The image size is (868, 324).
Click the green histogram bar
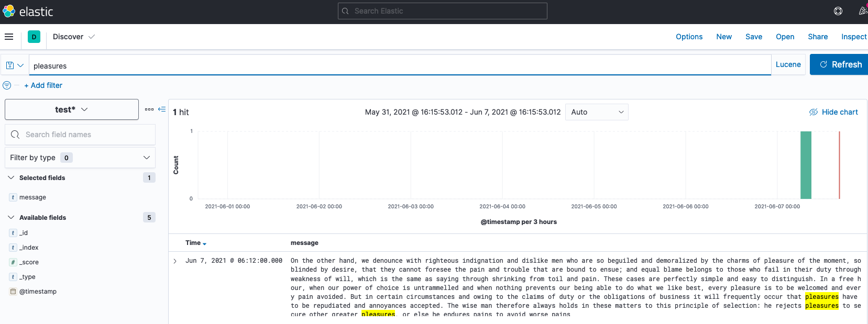pos(806,165)
